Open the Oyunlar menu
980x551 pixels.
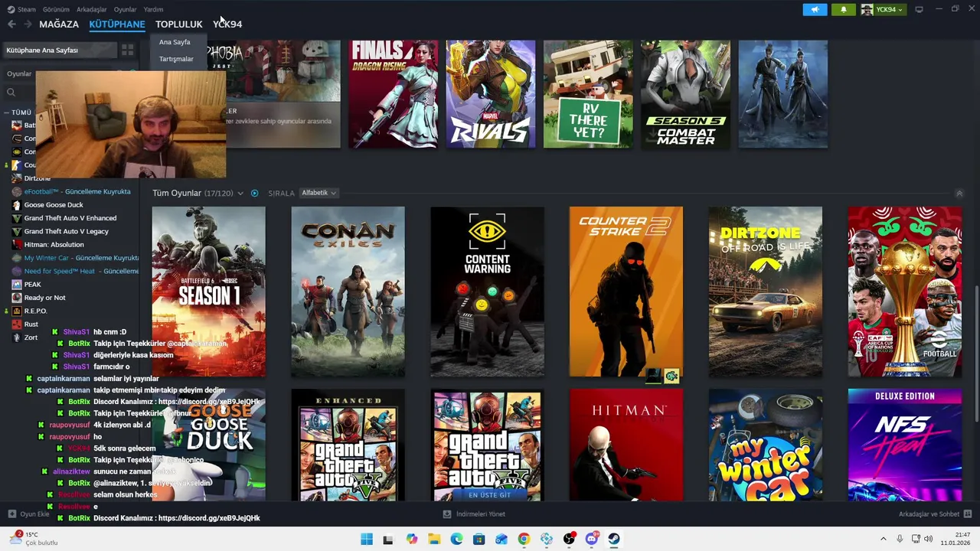click(125, 9)
